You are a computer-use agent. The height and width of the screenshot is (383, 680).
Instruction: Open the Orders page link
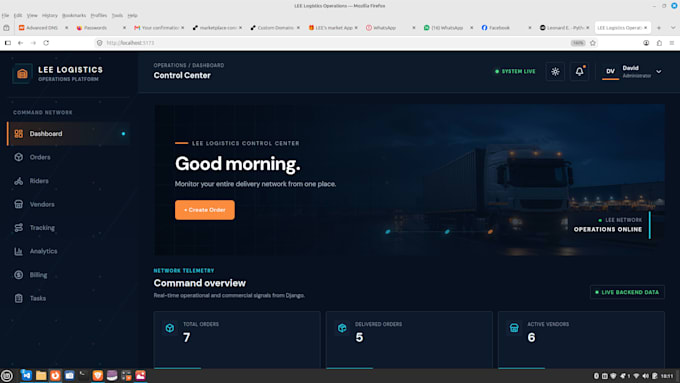[40, 157]
